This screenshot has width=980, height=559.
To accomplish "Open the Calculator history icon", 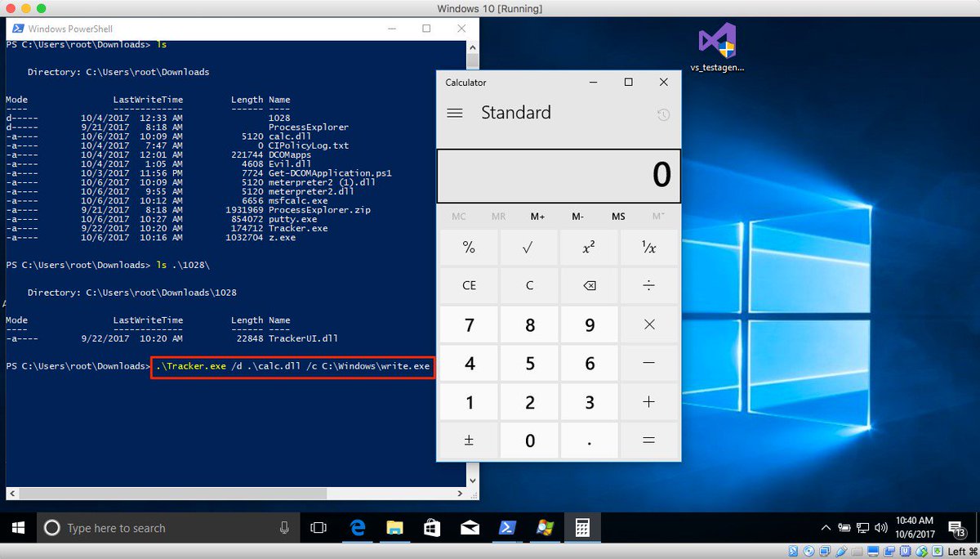I will [663, 115].
